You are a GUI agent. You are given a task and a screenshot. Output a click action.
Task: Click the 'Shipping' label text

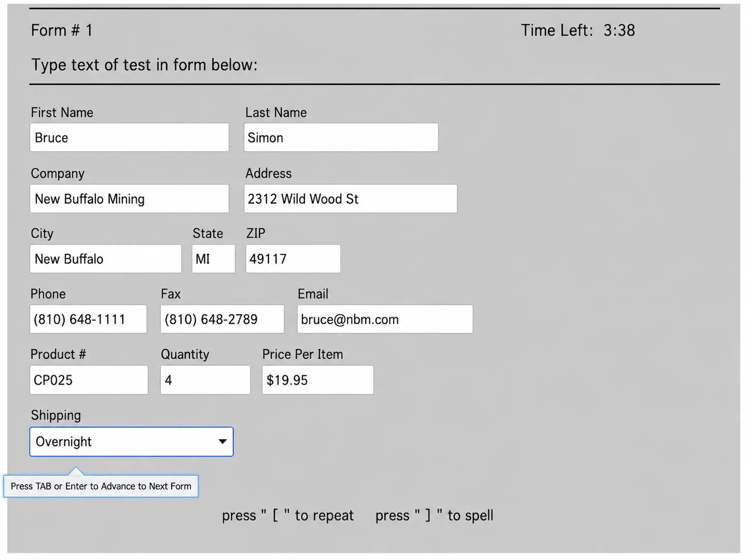56,416
